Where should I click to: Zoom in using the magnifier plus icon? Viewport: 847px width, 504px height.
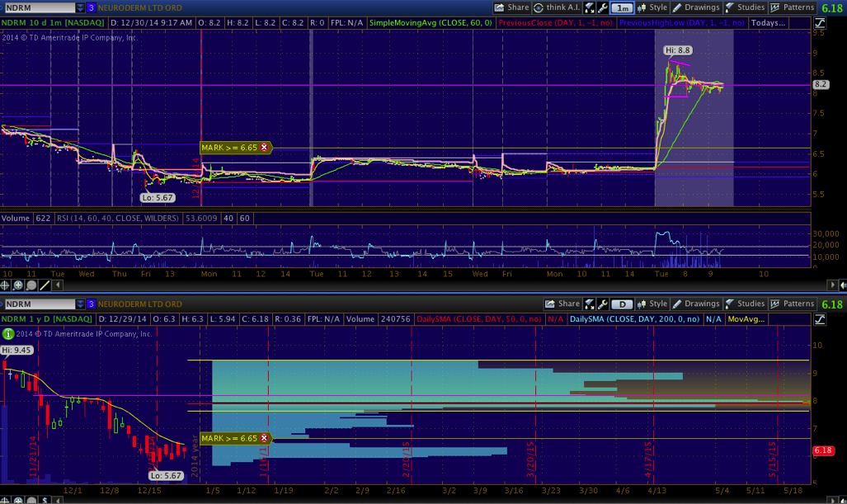click(19, 285)
